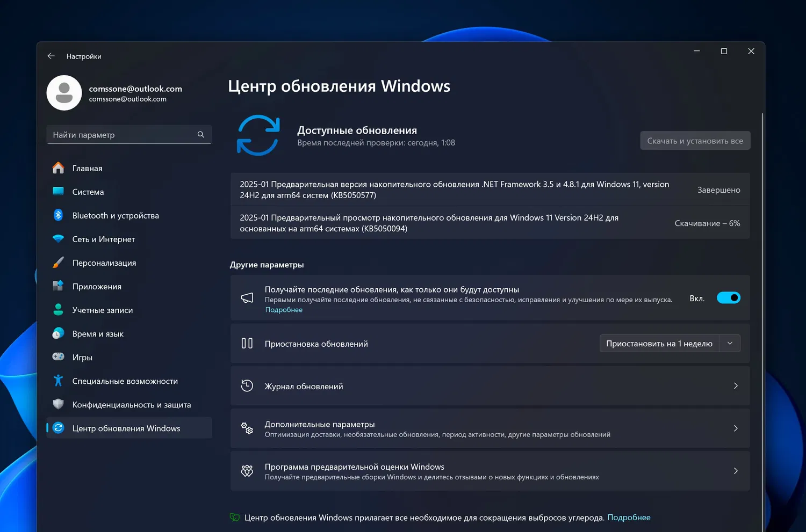Click the Bluetooth icon in sidebar
The height and width of the screenshot is (532, 806).
click(58, 215)
